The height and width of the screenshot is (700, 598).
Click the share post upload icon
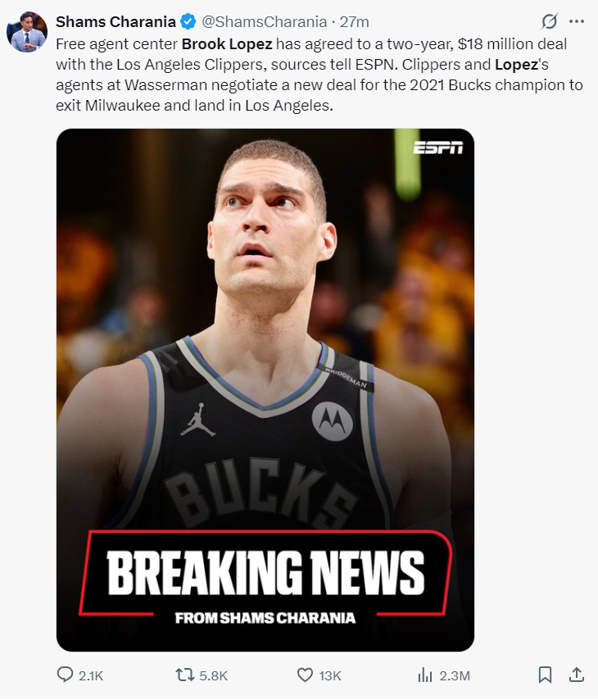pos(577,675)
